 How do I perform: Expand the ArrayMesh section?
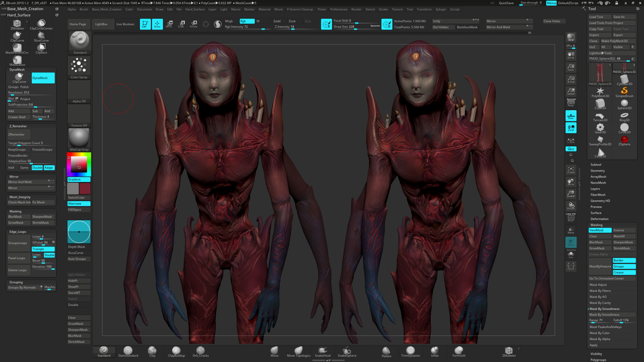tap(598, 177)
